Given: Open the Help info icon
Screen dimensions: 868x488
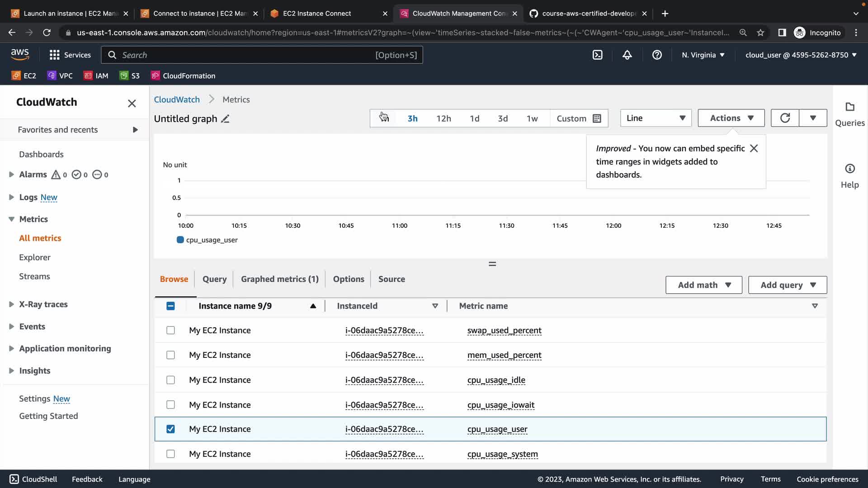Looking at the screenshot, I should coord(849,169).
